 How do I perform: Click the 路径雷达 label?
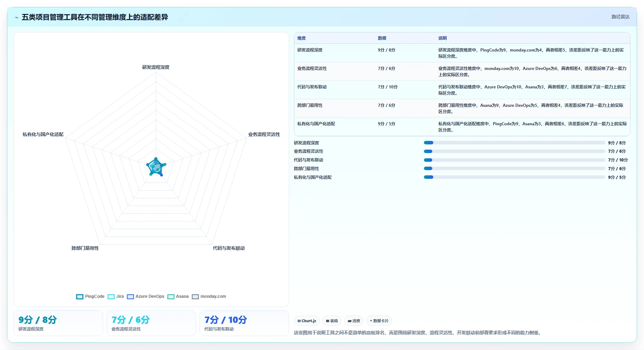click(x=620, y=17)
